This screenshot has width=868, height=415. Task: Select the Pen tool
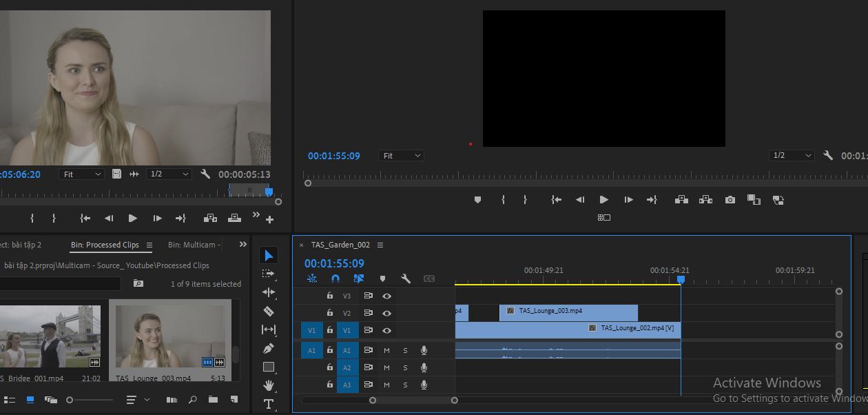tap(269, 348)
